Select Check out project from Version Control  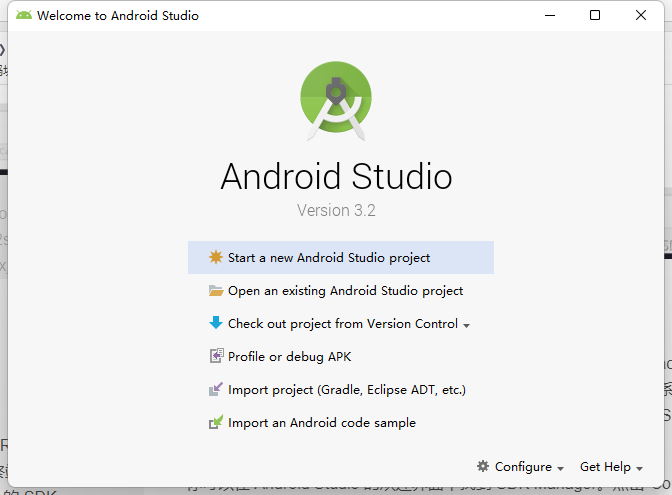(x=341, y=324)
